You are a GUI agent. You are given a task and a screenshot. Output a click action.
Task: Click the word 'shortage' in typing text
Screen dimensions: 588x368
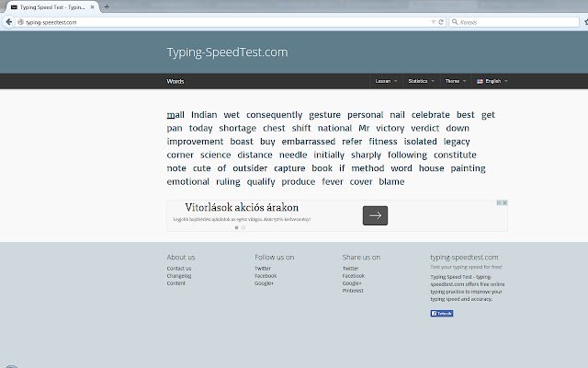(x=238, y=129)
